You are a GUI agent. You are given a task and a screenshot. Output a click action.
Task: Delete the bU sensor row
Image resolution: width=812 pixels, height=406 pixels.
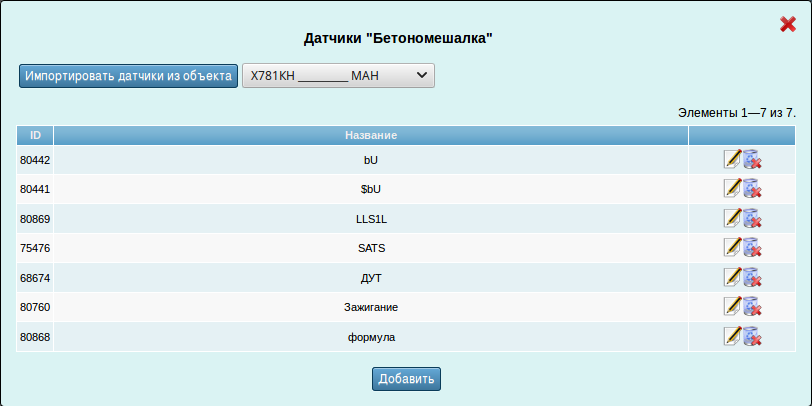(752, 159)
